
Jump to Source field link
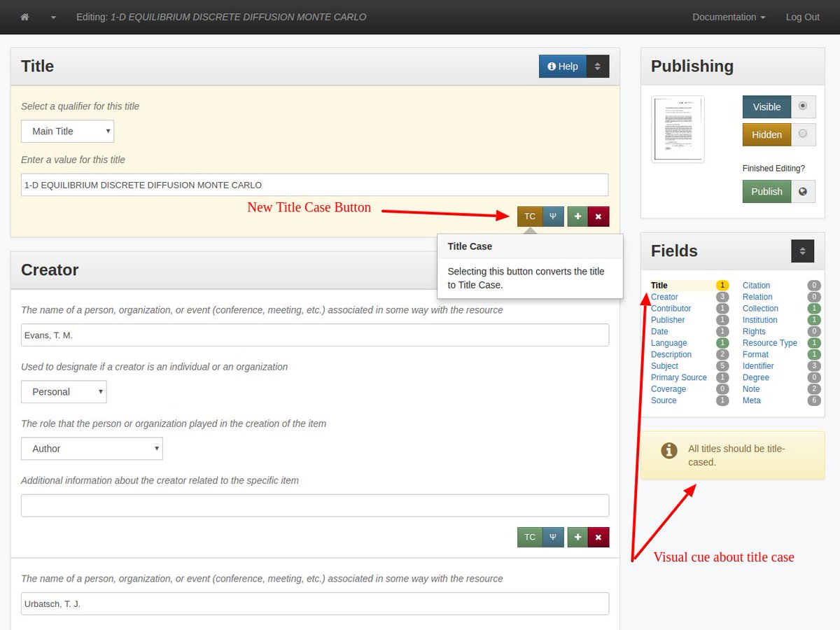[x=664, y=400]
